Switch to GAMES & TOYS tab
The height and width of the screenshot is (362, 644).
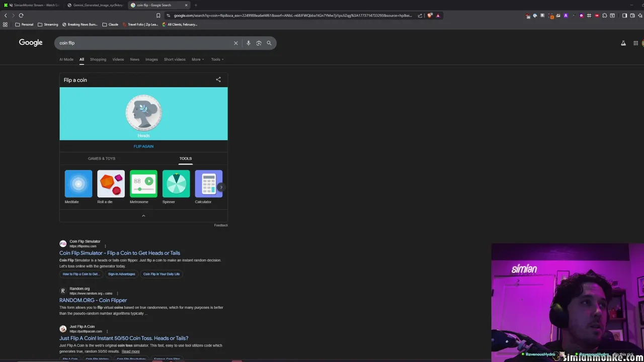click(102, 158)
